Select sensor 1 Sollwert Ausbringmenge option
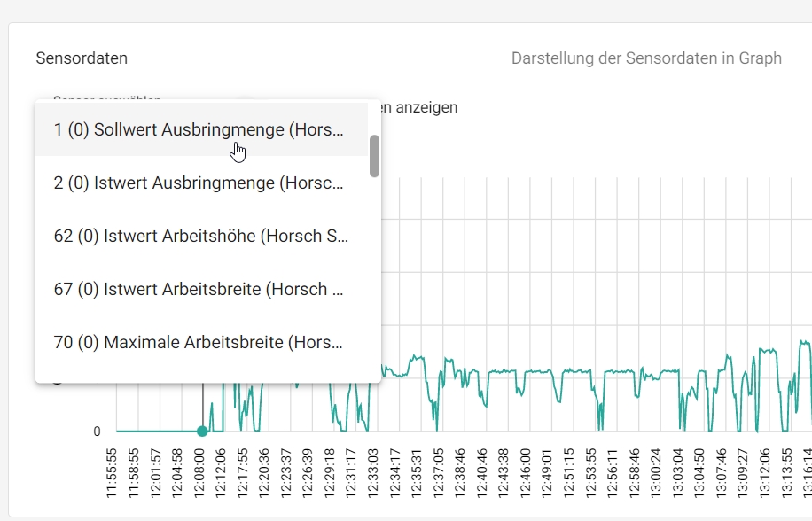Screen dimensions: 812x521 click(x=198, y=129)
